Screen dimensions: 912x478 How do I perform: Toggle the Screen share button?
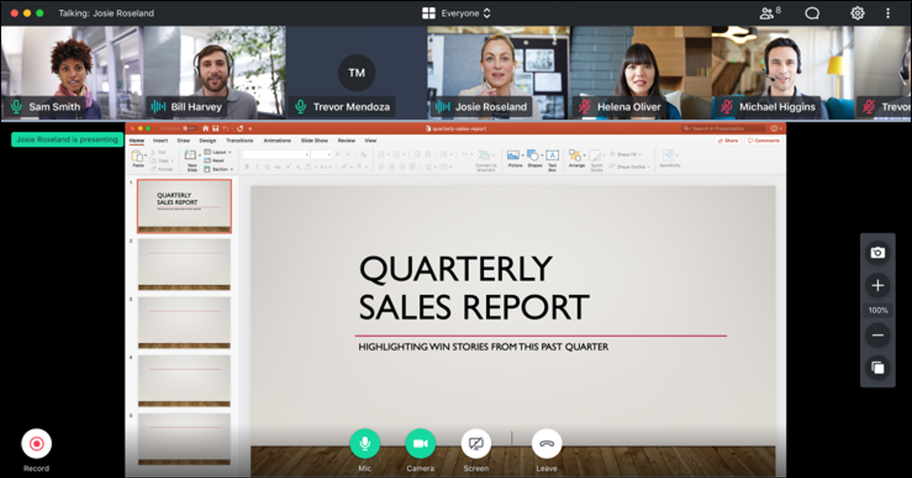point(476,444)
